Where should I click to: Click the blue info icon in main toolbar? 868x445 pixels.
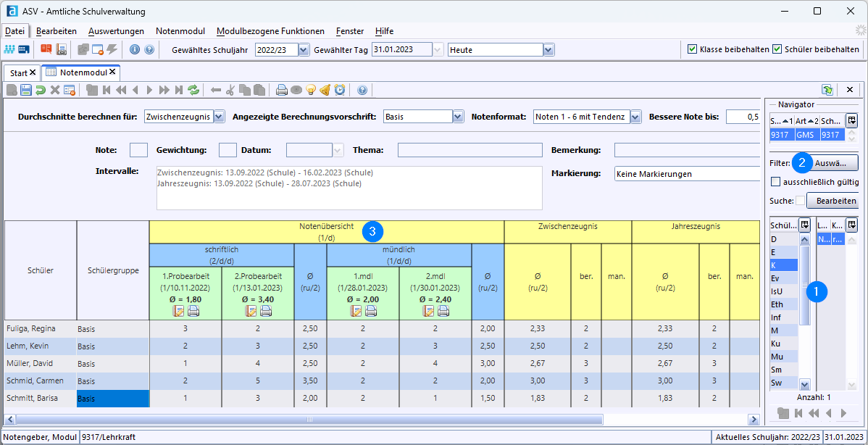(x=135, y=50)
